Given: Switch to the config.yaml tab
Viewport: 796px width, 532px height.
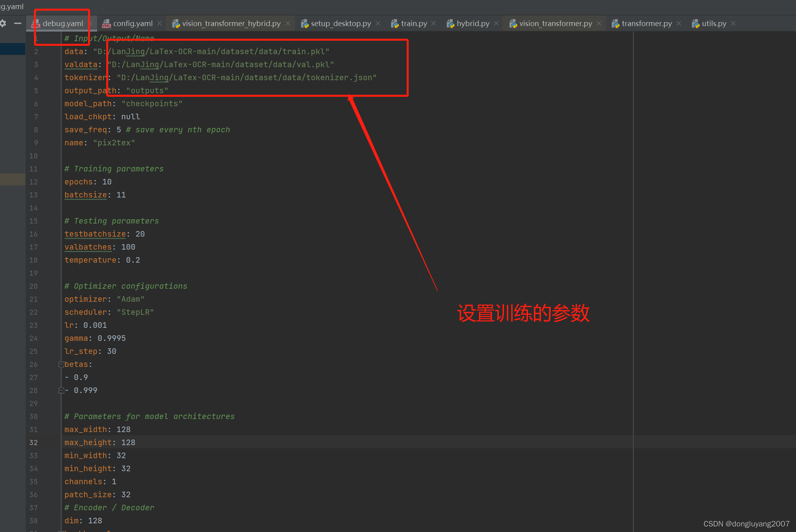Looking at the screenshot, I should tap(133, 24).
